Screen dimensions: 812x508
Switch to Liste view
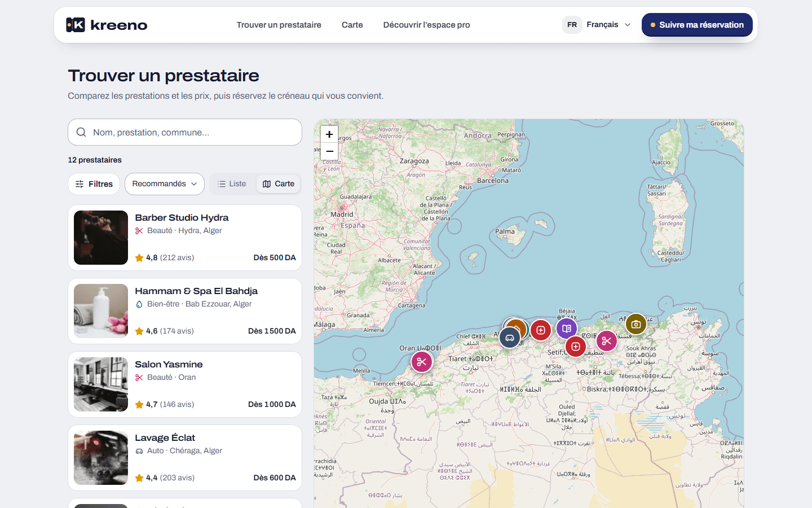point(232,184)
